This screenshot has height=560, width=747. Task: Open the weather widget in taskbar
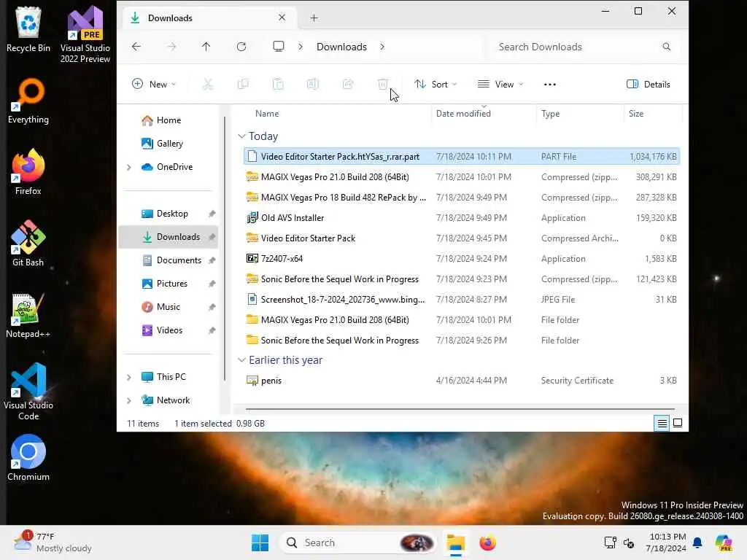pos(53,542)
